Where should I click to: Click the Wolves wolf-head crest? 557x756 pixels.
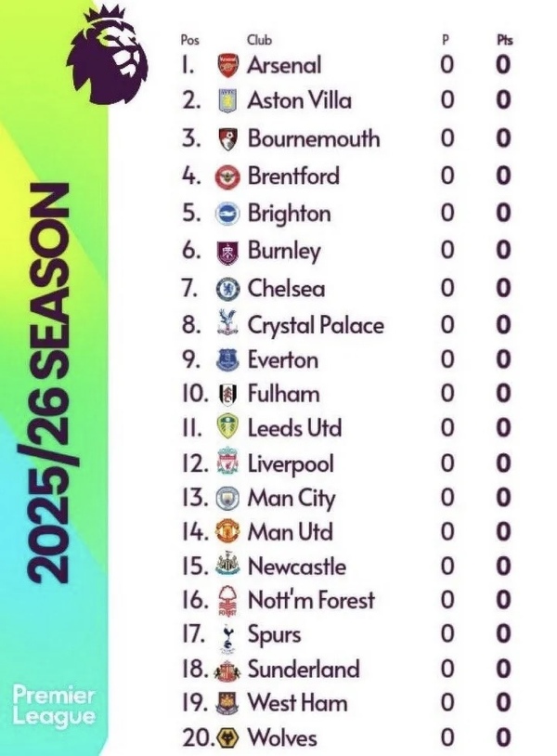pyautogui.click(x=227, y=738)
